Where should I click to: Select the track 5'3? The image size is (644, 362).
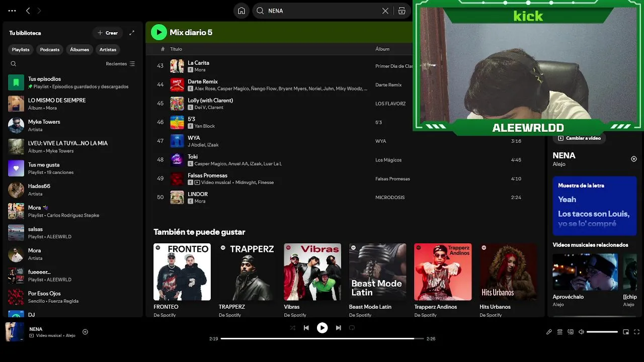pyautogui.click(x=191, y=119)
